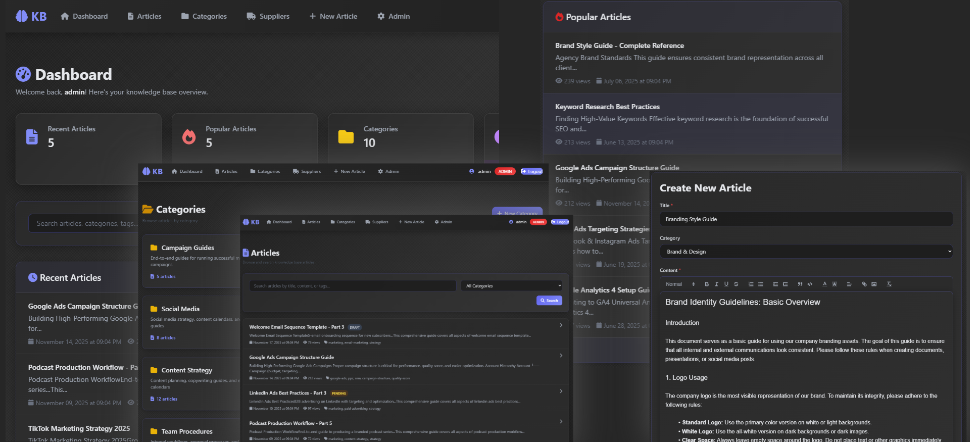Open the All Categories filter dropdown
The image size is (980, 442).
pos(512,286)
